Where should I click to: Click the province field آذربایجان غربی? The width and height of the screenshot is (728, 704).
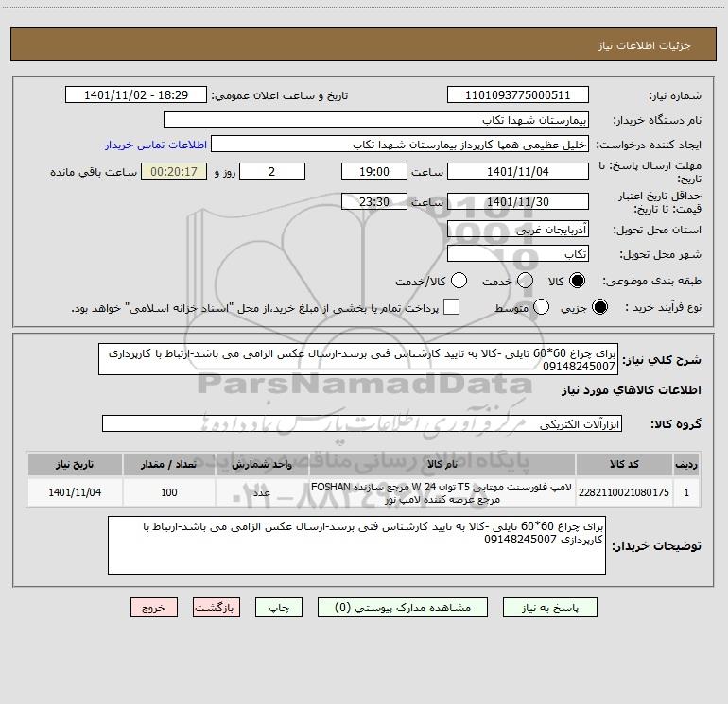click(x=518, y=229)
